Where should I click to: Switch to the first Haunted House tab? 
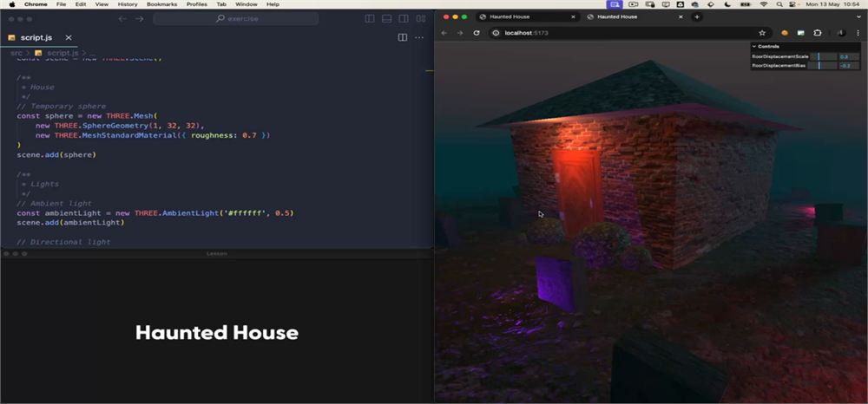coord(529,17)
